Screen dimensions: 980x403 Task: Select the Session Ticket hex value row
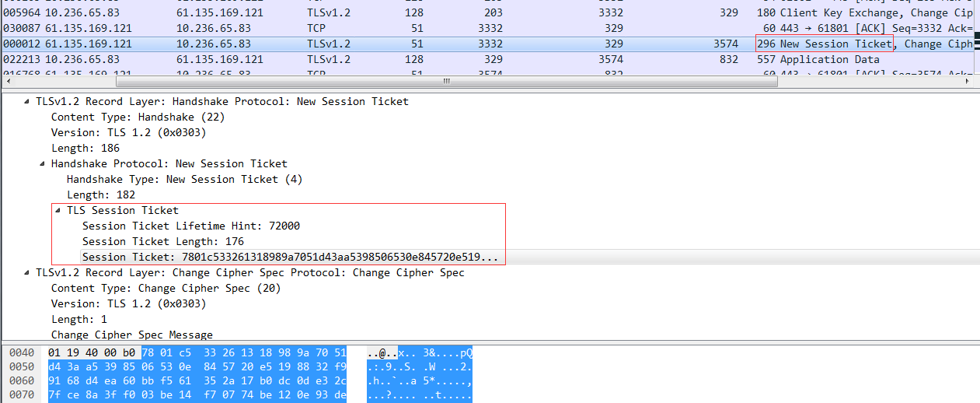tap(291, 257)
